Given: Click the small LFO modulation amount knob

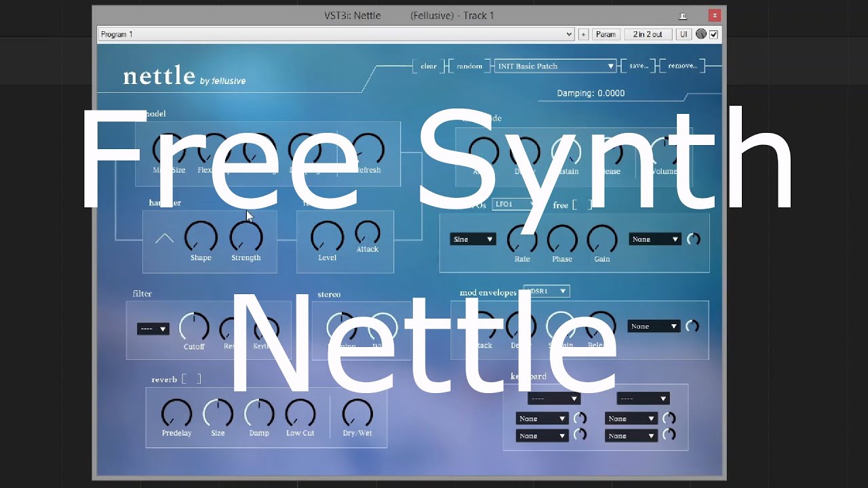Looking at the screenshot, I should pyautogui.click(x=693, y=239).
